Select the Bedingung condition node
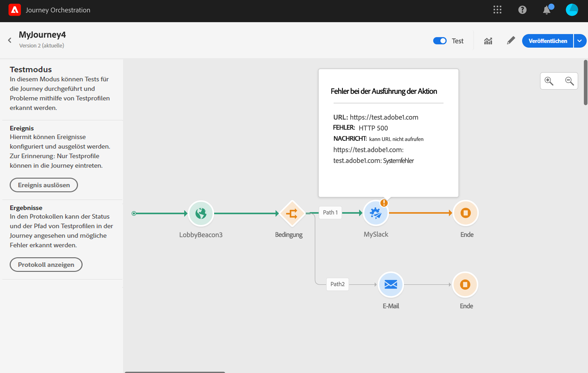The width and height of the screenshot is (588, 373). coord(292,213)
